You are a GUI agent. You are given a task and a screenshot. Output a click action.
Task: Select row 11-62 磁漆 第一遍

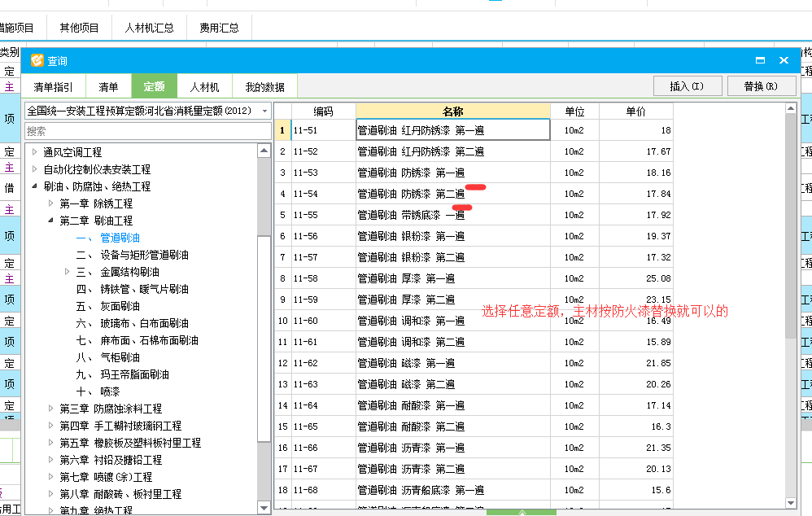tap(474, 363)
